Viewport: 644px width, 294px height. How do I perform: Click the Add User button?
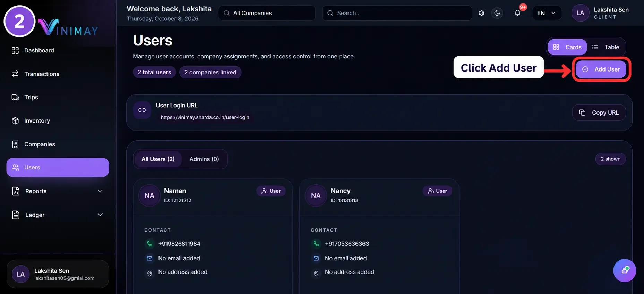coord(601,69)
